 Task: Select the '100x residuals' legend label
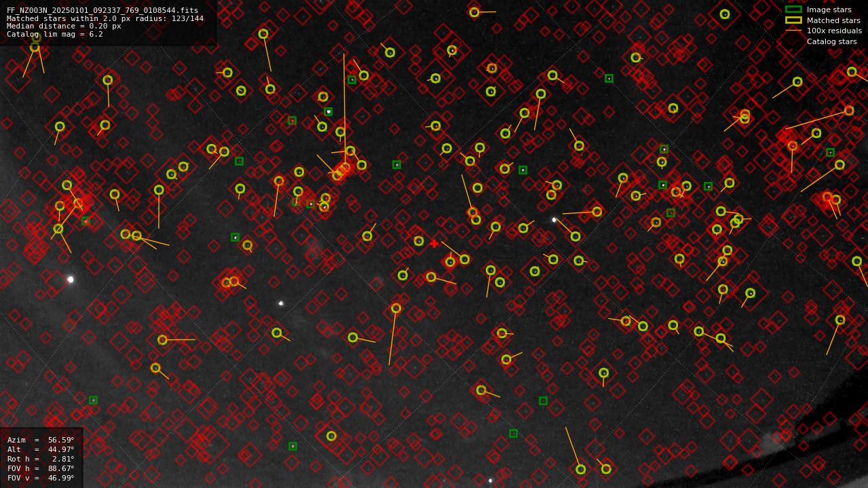pos(834,31)
